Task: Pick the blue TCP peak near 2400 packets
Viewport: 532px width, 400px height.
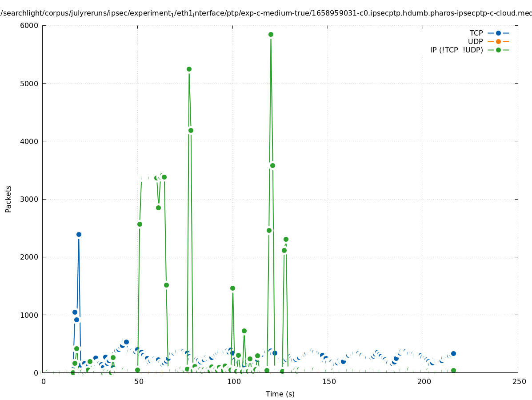Action: [x=79, y=234]
